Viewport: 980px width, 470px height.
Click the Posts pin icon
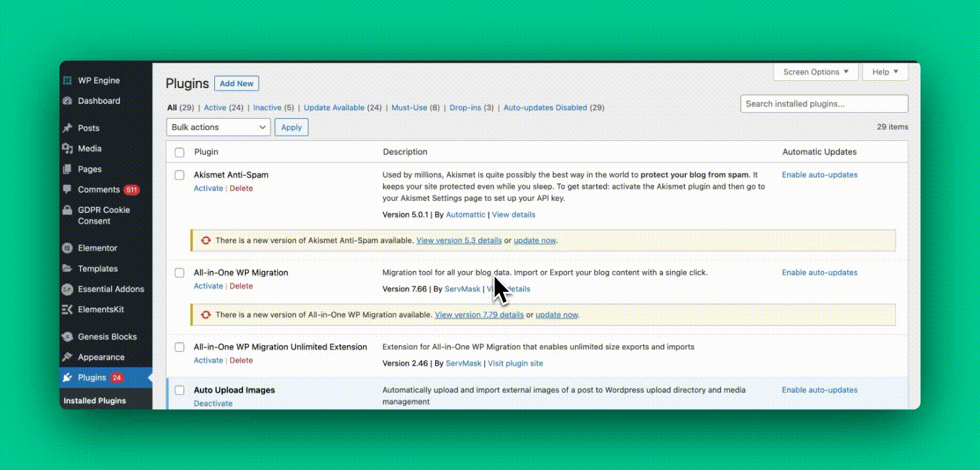(x=67, y=128)
